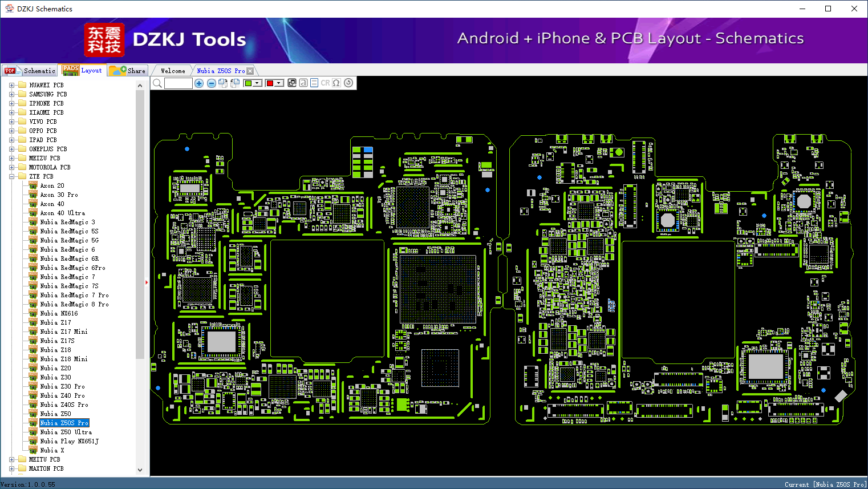
Task: Select Nubia RedMagic 7 entry
Action: click(67, 277)
